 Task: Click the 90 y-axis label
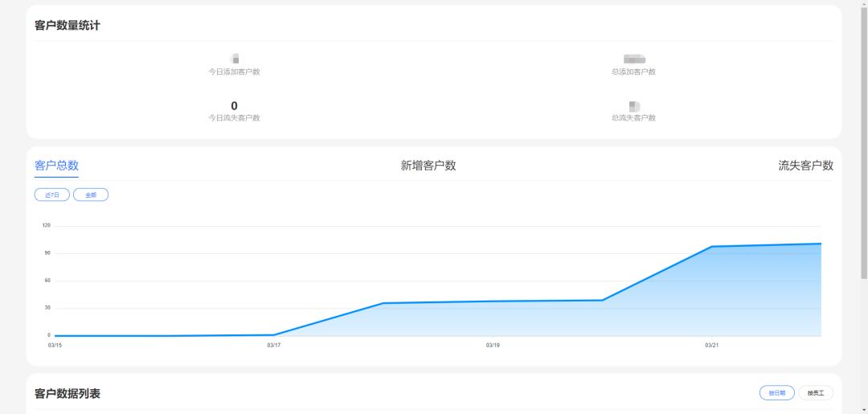pyautogui.click(x=47, y=253)
